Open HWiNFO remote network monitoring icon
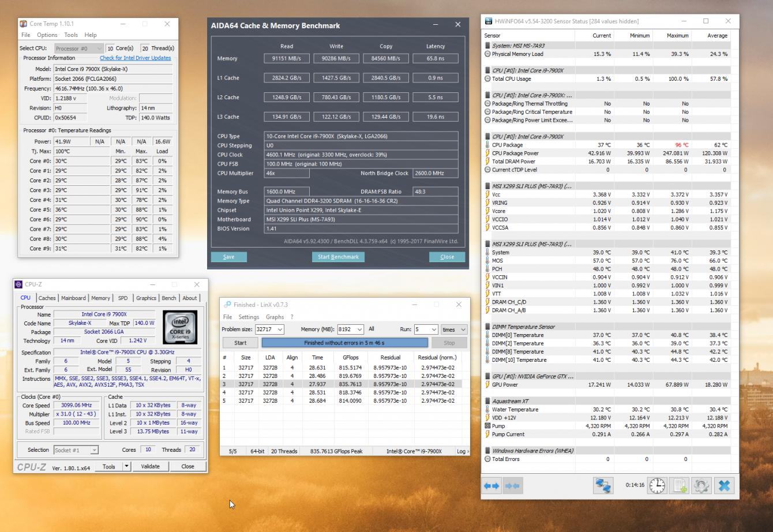Screen dimensions: 773x532 603,486
